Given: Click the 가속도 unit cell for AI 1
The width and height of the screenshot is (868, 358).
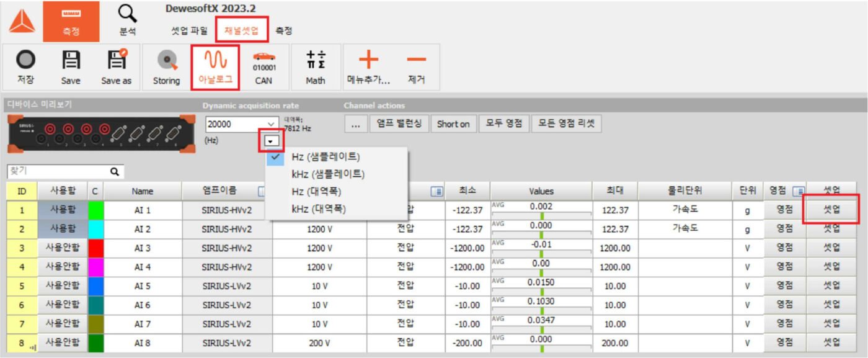Looking at the screenshot, I should pyautogui.click(x=685, y=210).
